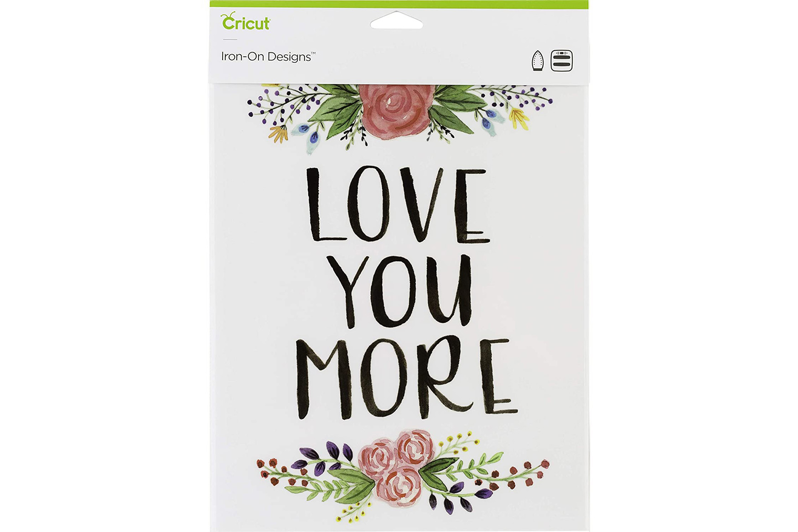This screenshot has height=532, width=798.
Task: Click the small gray line under logo
Action: click(x=230, y=40)
